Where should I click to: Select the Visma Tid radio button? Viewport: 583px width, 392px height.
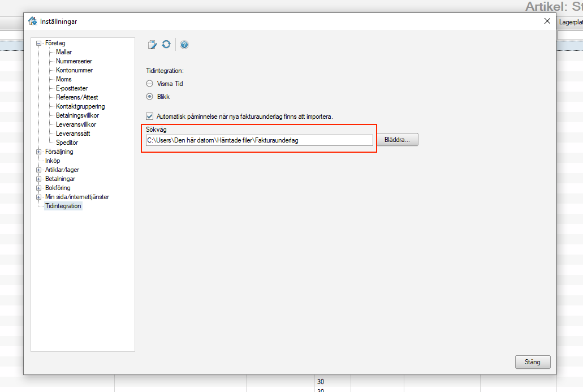(149, 83)
